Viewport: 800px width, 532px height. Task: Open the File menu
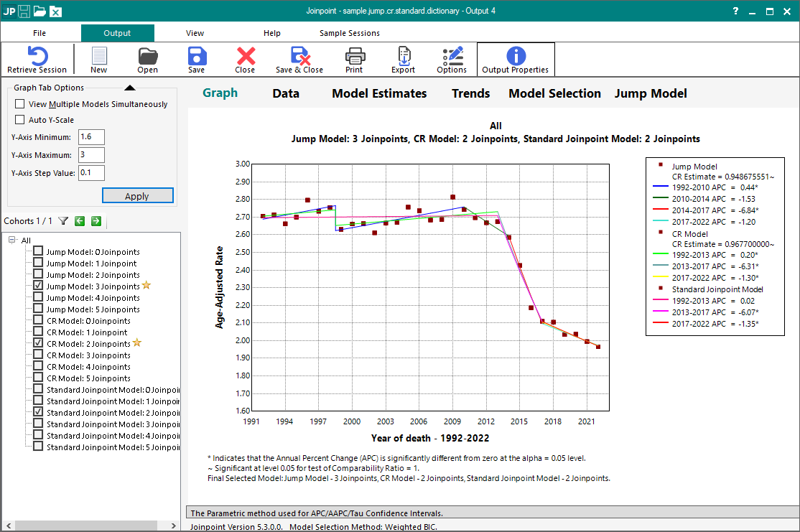click(39, 33)
